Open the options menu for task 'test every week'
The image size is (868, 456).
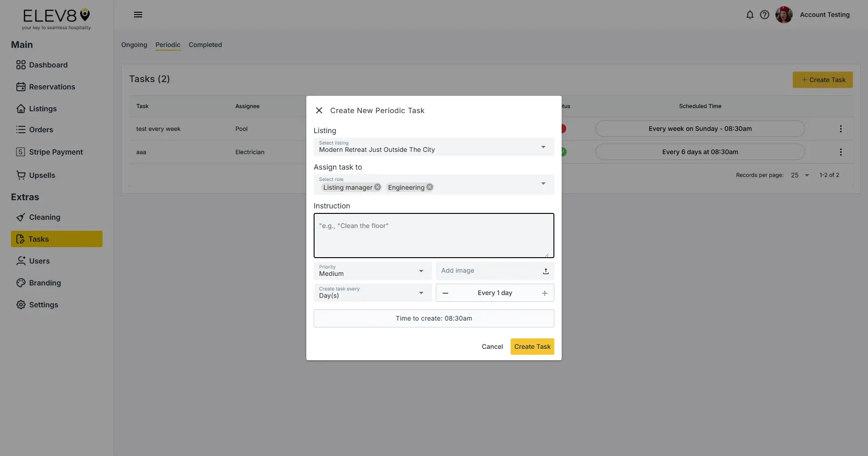pyautogui.click(x=840, y=129)
